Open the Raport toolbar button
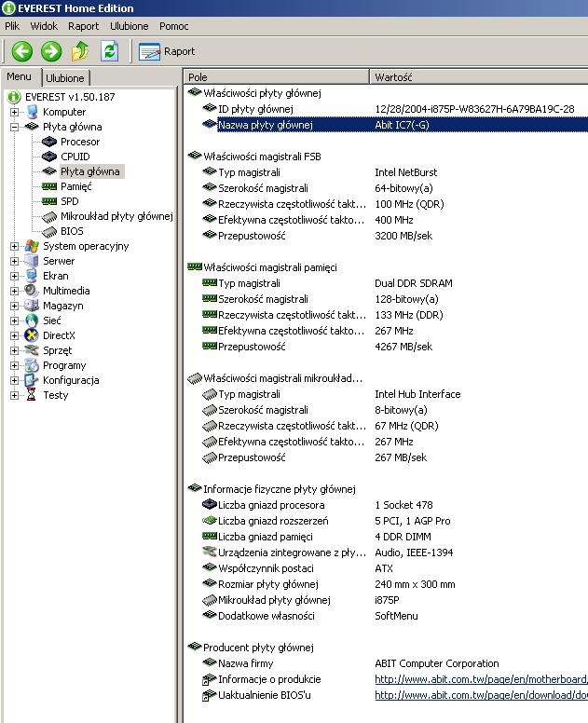Image resolution: width=588 pixels, height=723 pixels. pos(167,51)
